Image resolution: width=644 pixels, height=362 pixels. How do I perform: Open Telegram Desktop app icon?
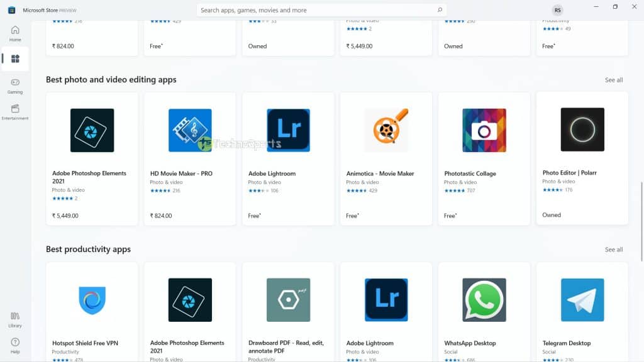[x=582, y=300]
